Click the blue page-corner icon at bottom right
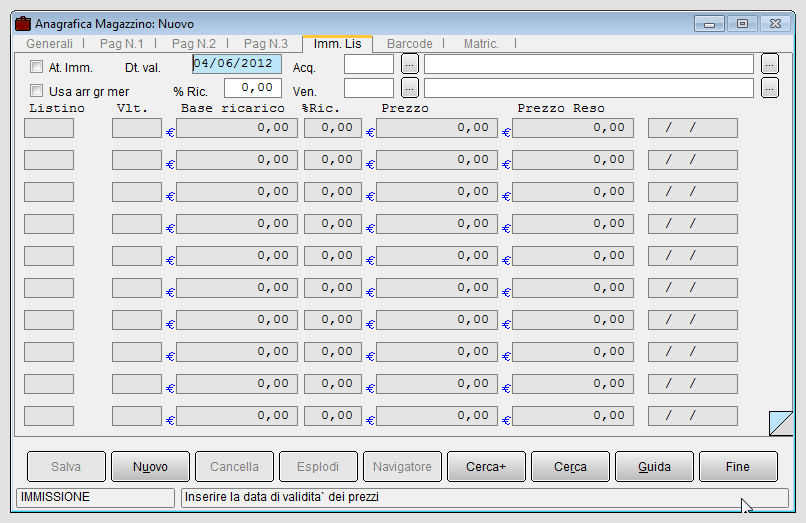Image resolution: width=806 pixels, height=523 pixels. pyautogui.click(x=781, y=423)
